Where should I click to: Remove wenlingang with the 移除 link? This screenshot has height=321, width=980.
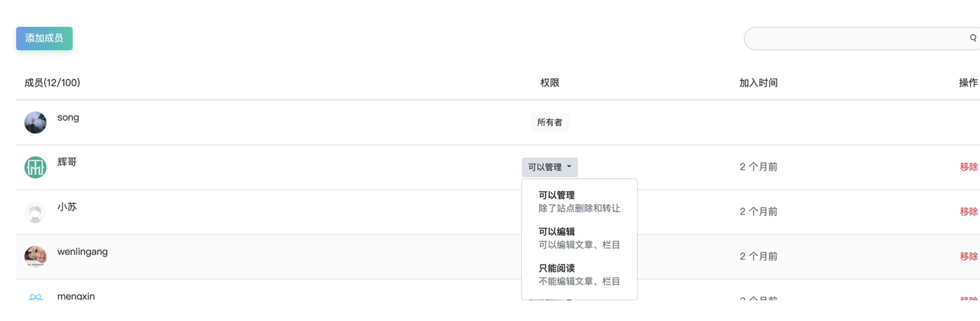point(968,257)
